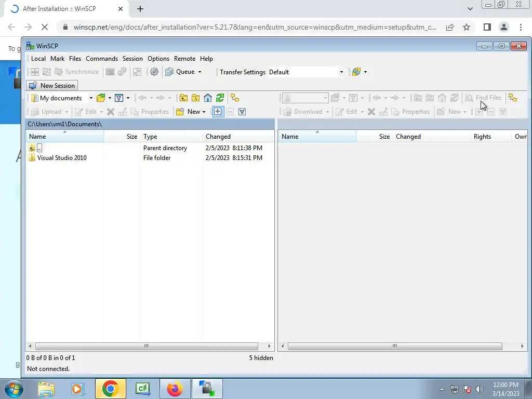The image size is (532, 399).
Task: Click the local home directory icon
Action: pyautogui.click(x=208, y=98)
